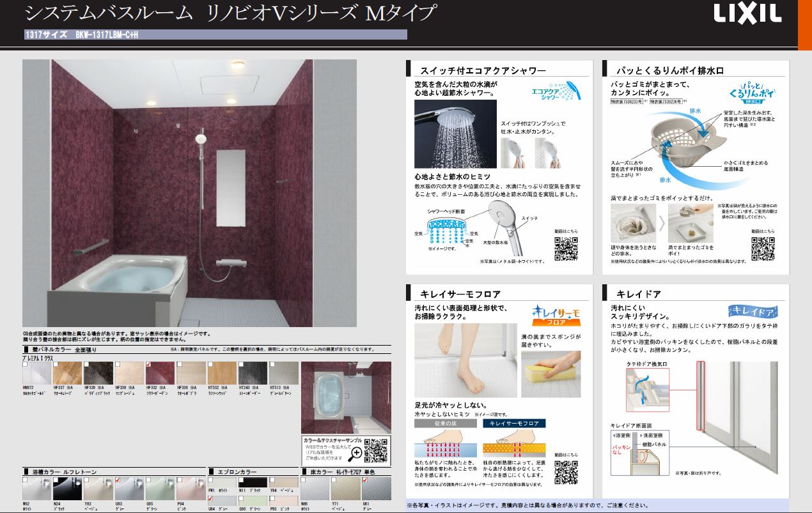Screen dimensions: 812x513
Task: Click the キレイサーモフロア section heading
Action: (x=460, y=294)
